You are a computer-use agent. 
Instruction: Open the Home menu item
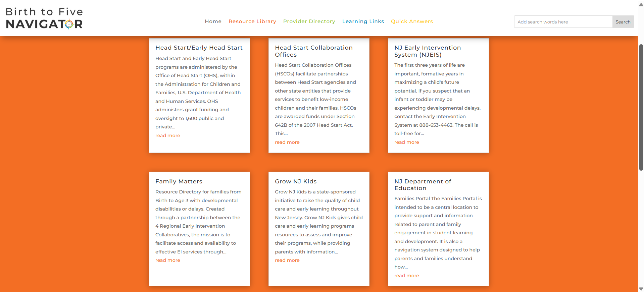tap(213, 21)
